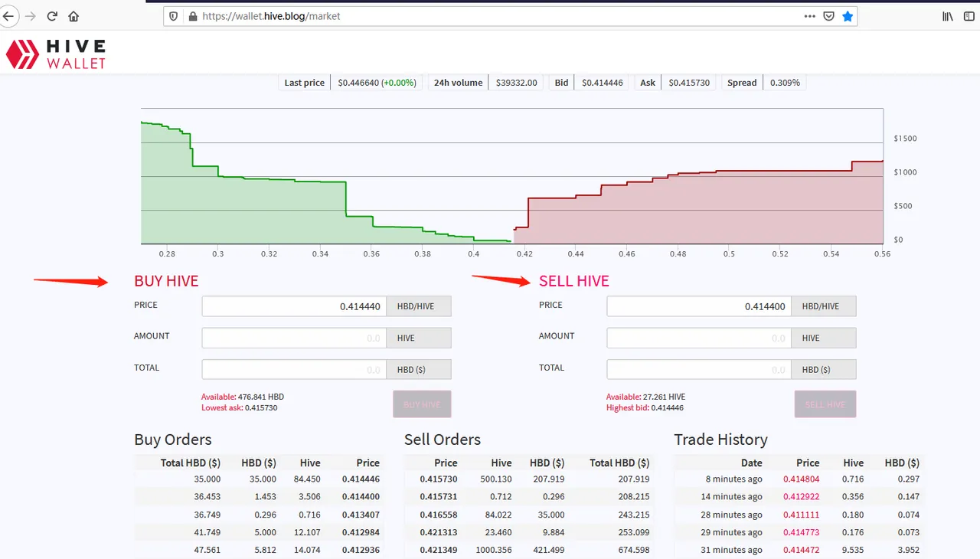The width and height of the screenshot is (980, 559).
Task: Click the Sell Orders heading
Action: click(x=443, y=440)
